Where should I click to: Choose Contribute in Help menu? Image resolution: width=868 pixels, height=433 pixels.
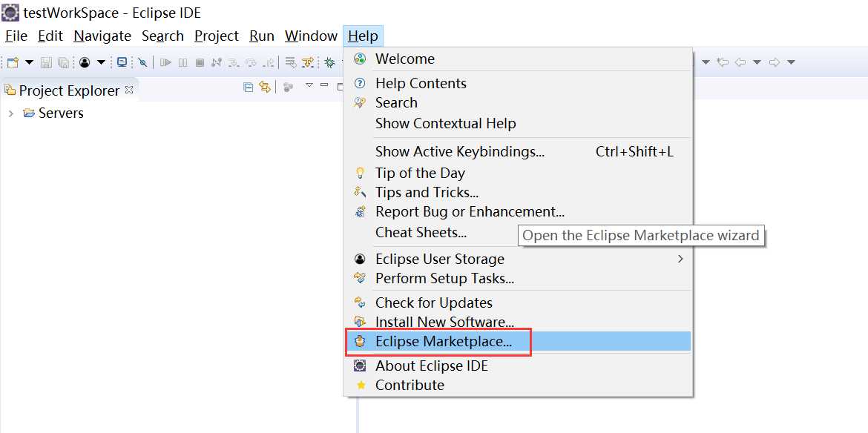tap(518, 385)
